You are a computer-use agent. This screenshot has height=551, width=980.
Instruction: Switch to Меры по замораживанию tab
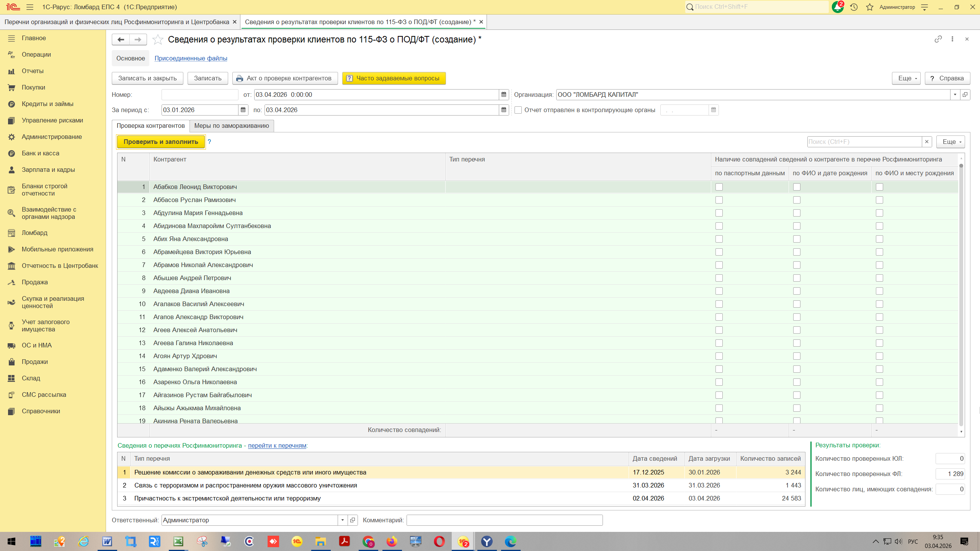[232, 126]
